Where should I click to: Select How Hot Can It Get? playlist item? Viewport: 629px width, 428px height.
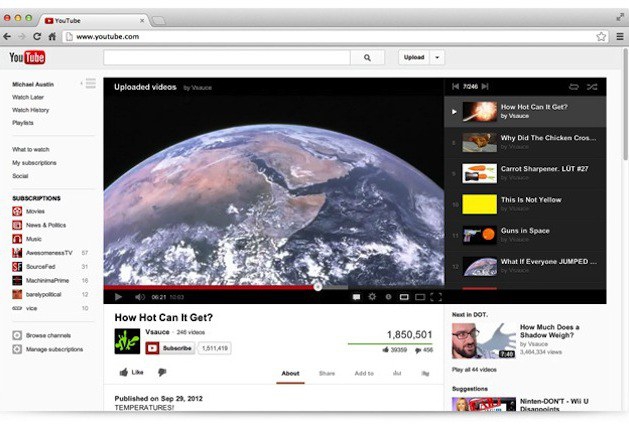coord(526,112)
